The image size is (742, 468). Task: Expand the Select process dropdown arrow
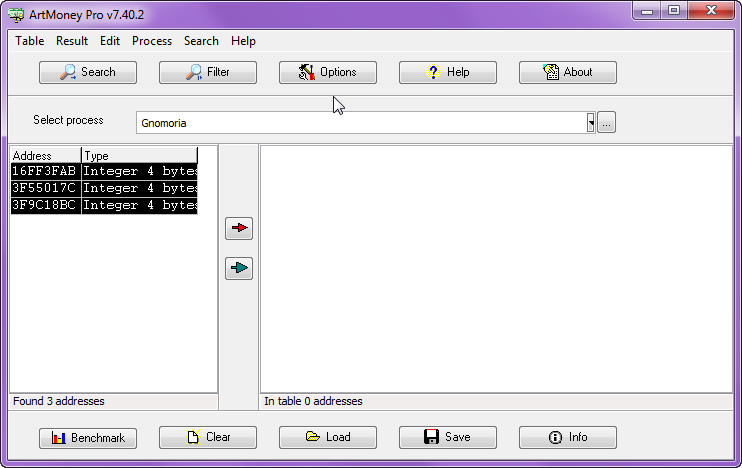(591, 123)
